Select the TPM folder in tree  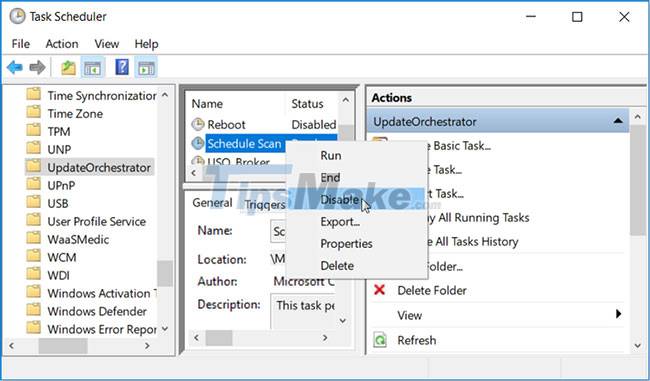(59, 131)
